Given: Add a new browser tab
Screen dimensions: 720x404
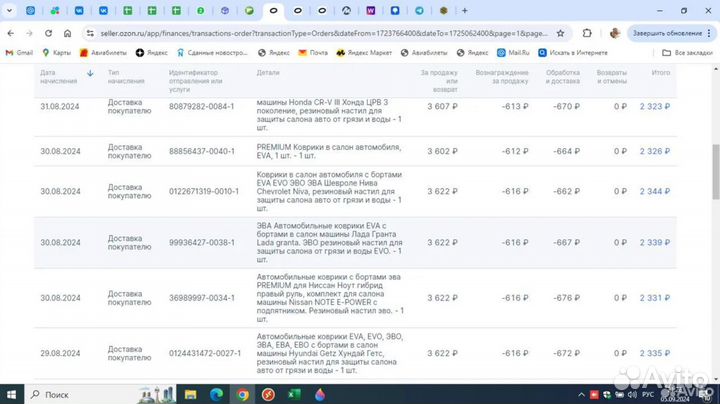Looking at the screenshot, I should pos(465,11).
